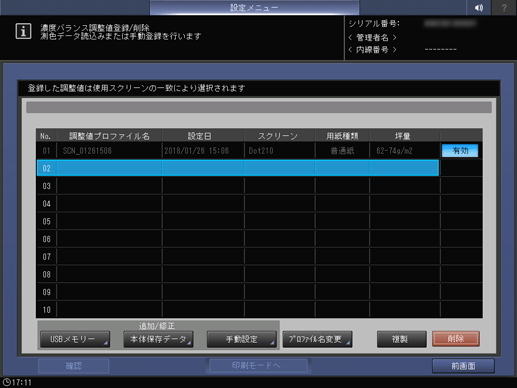This screenshot has height=388, width=517.
Task: Select row 09 in the table
Action: click(x=238, y=292)
